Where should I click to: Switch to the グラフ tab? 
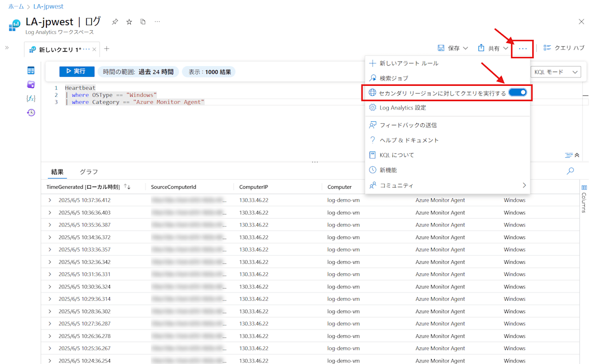[x=89, y=172]
